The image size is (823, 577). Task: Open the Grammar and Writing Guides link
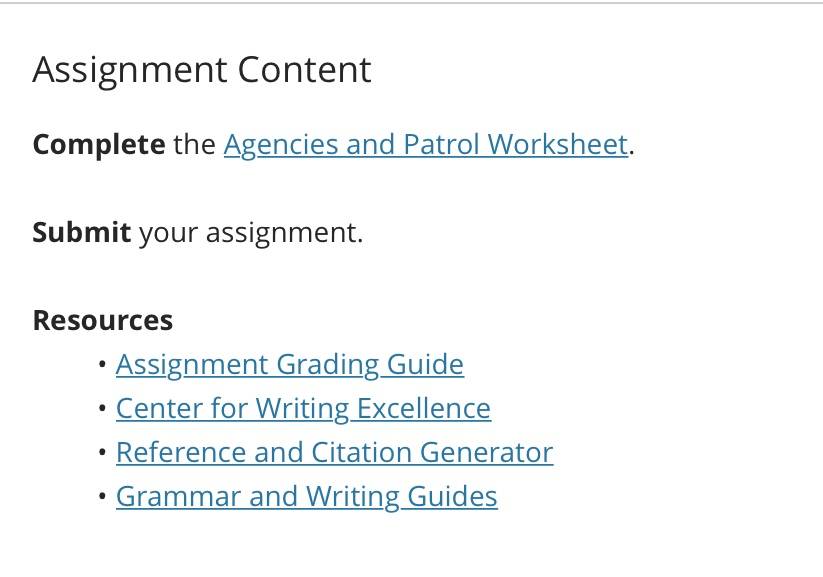(x=307, y=497)
